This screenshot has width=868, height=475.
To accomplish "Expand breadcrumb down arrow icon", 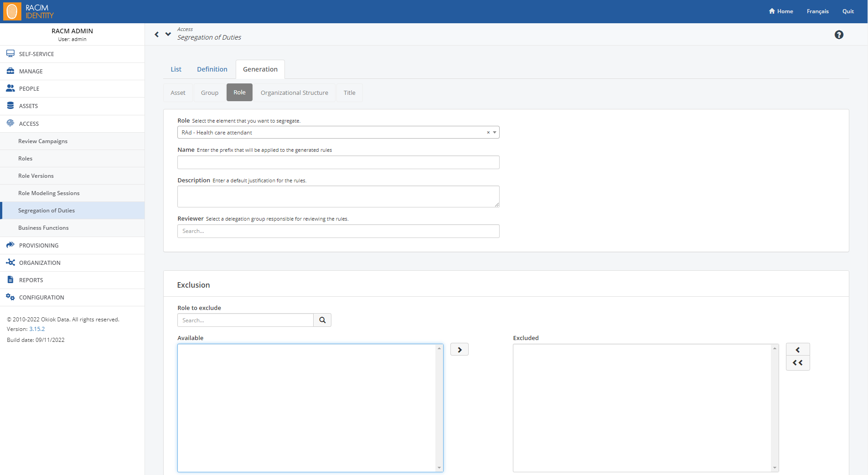I will [168, 34].
